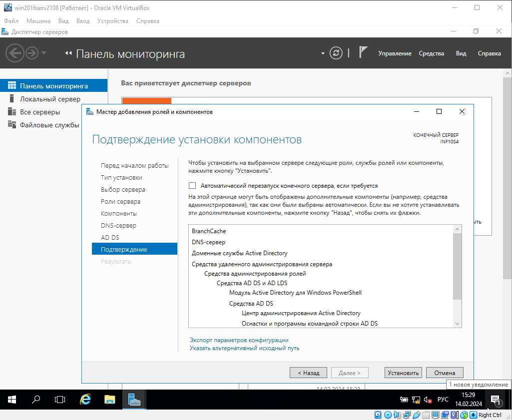Open the navigation history dropdown arrow
The image size is (512, 420).
tap(44, 53)
